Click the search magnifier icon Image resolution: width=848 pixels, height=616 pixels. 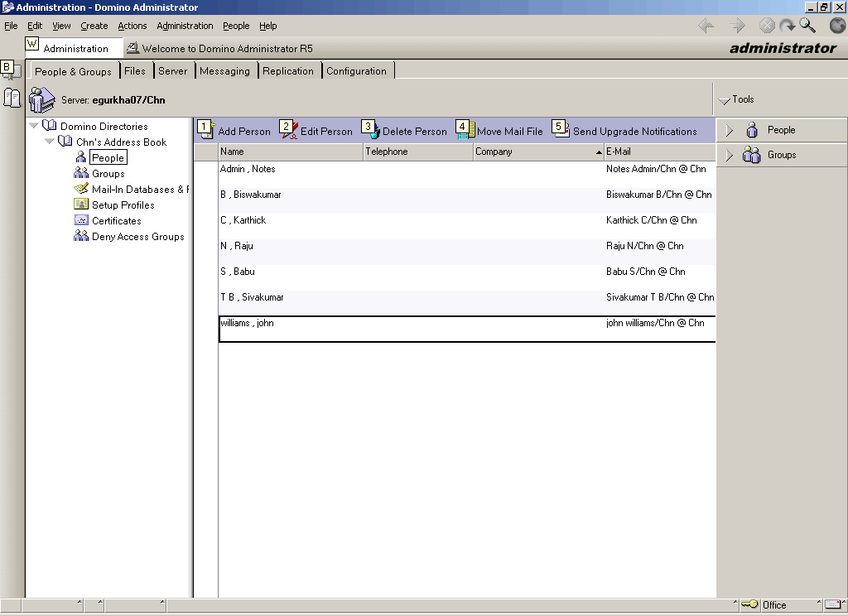[x=807, y=26]
